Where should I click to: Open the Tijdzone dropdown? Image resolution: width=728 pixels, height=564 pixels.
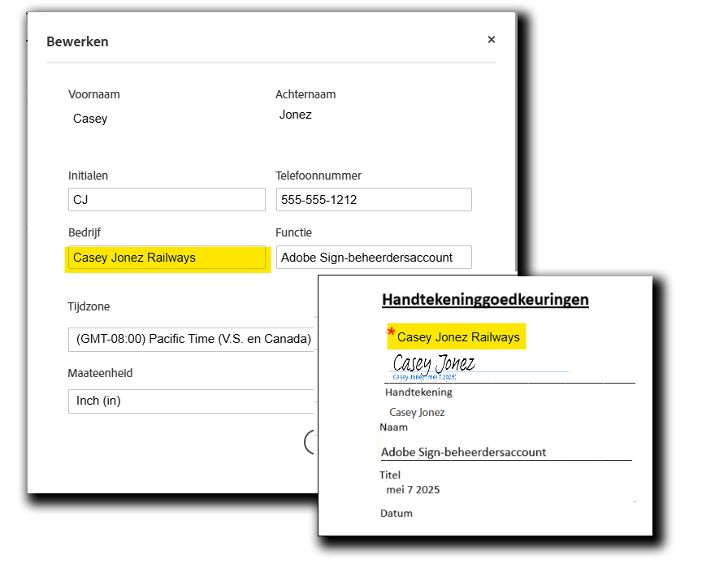coord(193,339)
